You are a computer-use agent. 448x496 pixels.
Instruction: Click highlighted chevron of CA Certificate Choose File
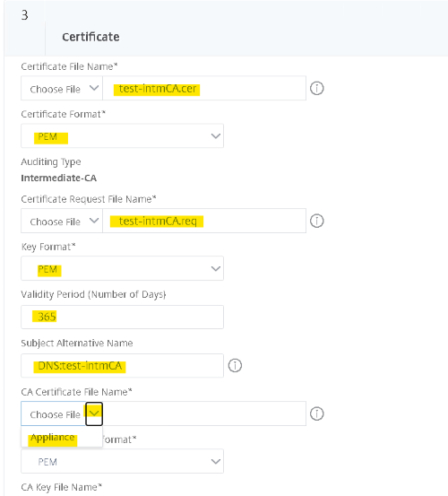[94, 413]
